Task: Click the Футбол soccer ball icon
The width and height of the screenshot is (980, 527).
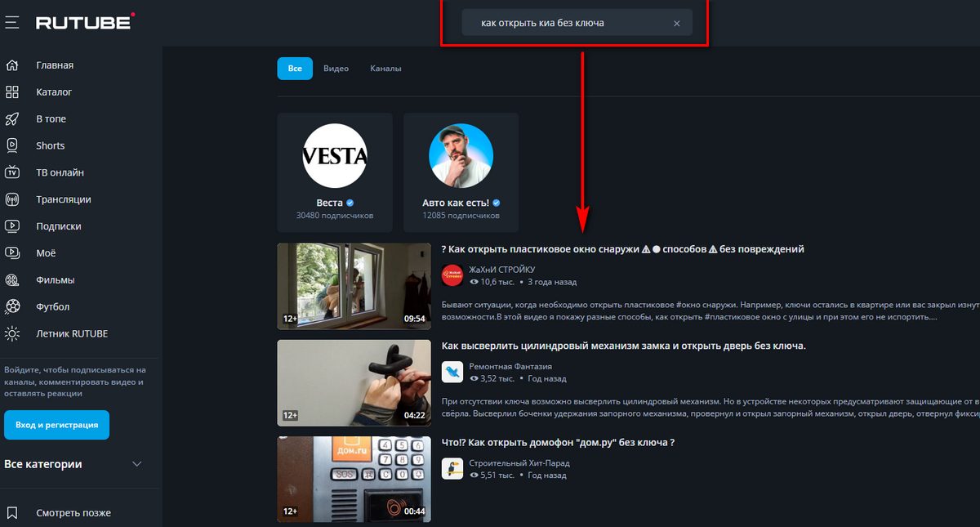Action: pyautogui.click(x=12, y=307)
